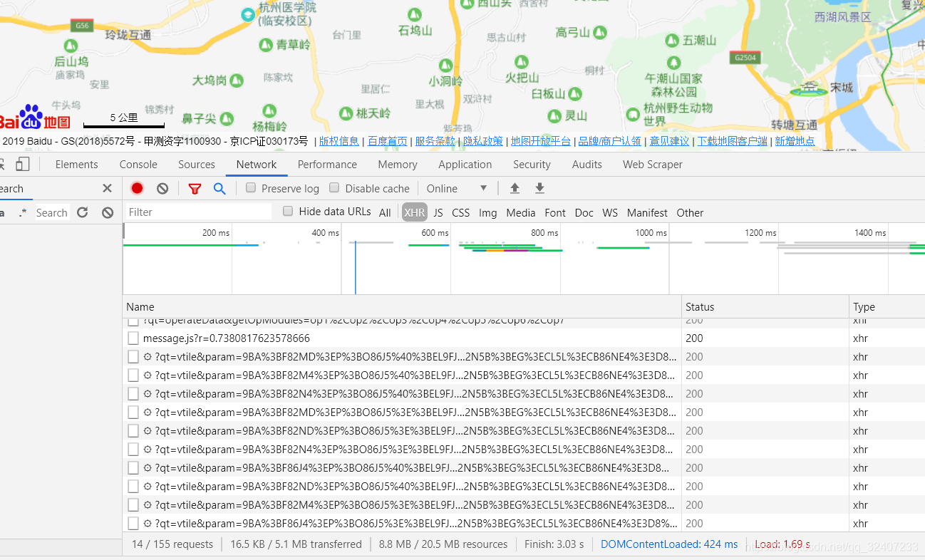Open the Performance tab
This screenshot has width=925, height=560.
(x=327, y=165)
